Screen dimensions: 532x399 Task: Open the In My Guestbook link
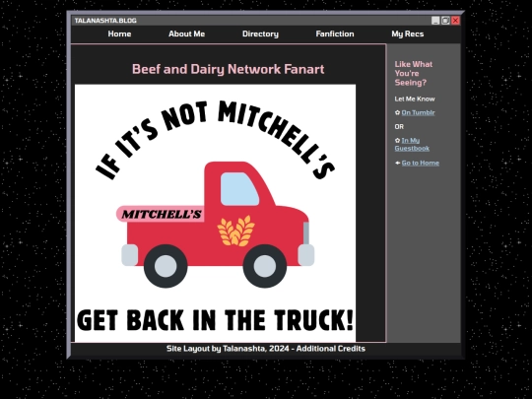412,144
